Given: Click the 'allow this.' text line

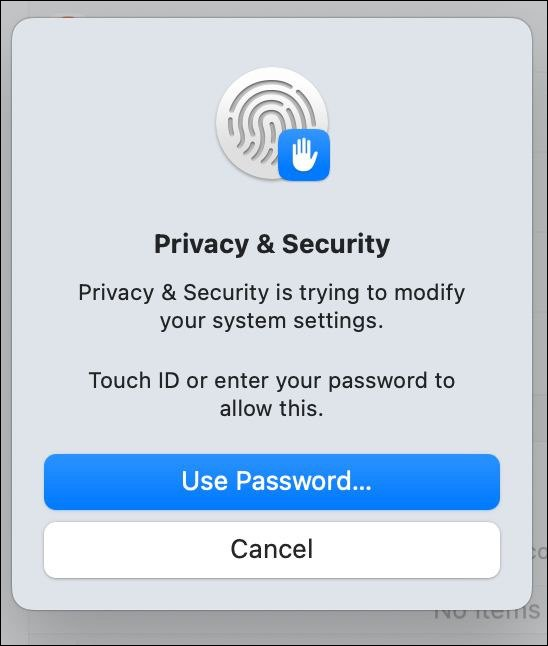Looking at the screenshot, I should tap(272, 409).
